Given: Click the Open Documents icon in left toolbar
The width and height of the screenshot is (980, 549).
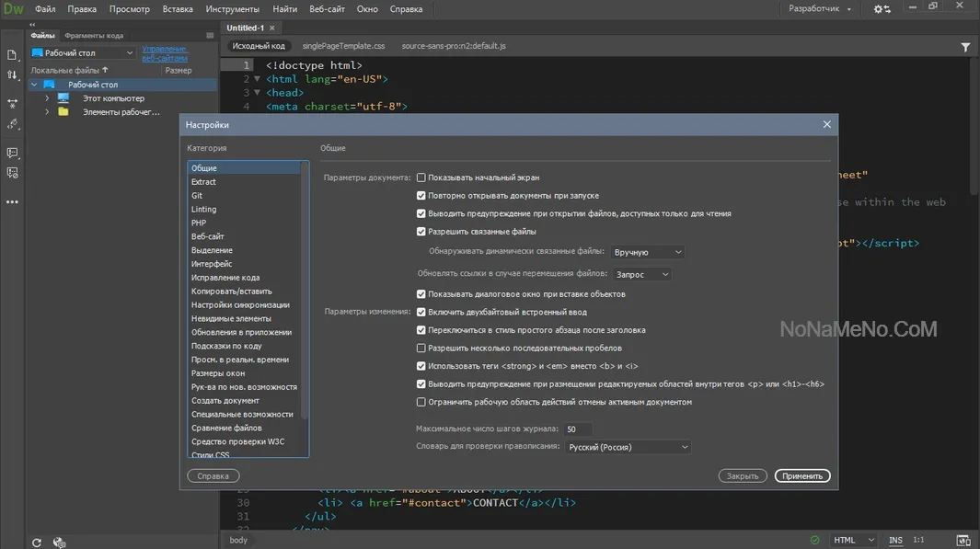Looking at the screenshot, I should coord(12,55).
